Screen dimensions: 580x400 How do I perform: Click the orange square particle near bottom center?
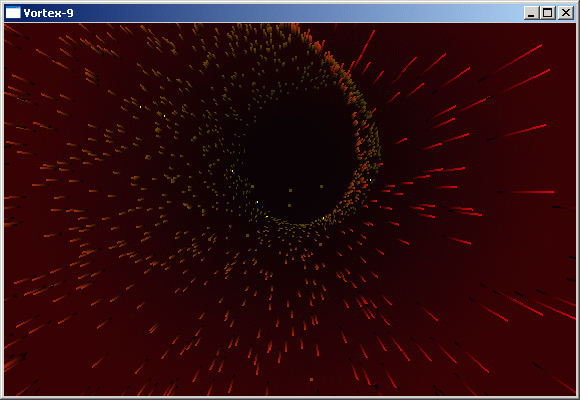coord(311,379)
